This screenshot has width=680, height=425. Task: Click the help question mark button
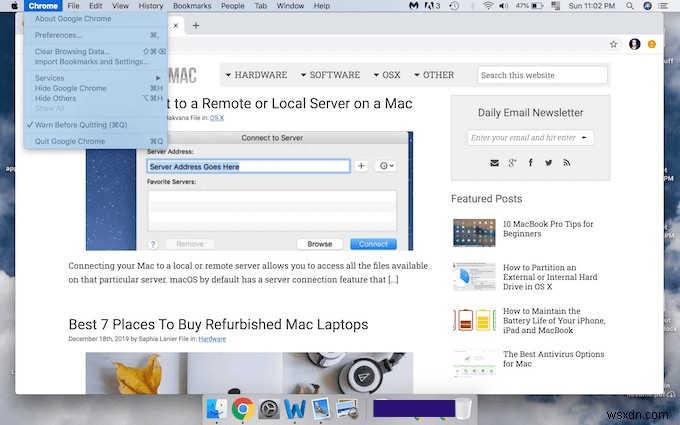[153, 244]
